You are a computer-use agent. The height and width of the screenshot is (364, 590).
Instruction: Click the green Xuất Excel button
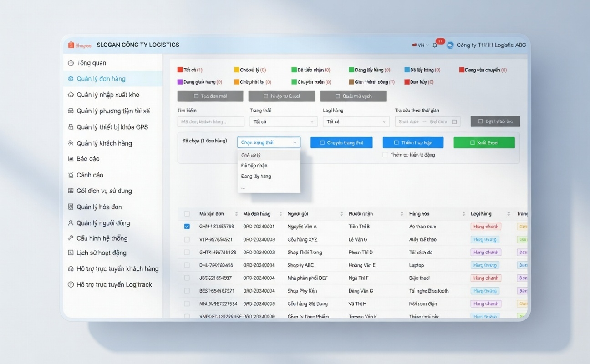pos(484,142)
